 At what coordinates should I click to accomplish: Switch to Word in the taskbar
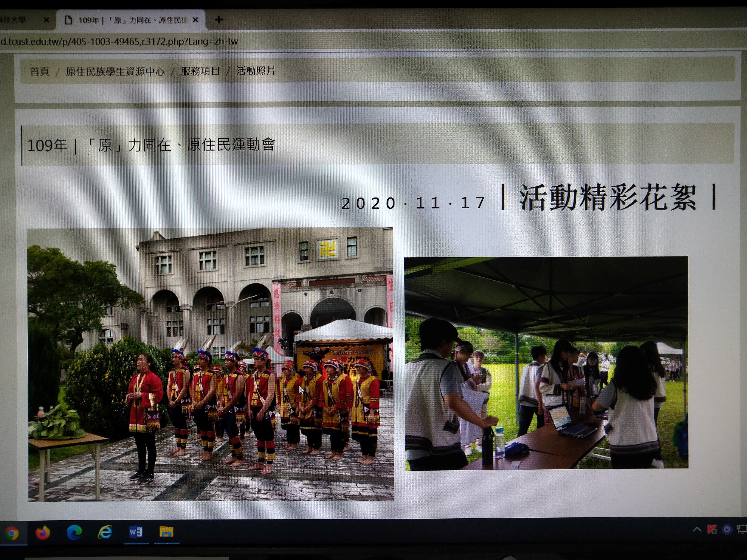(136, 532)
